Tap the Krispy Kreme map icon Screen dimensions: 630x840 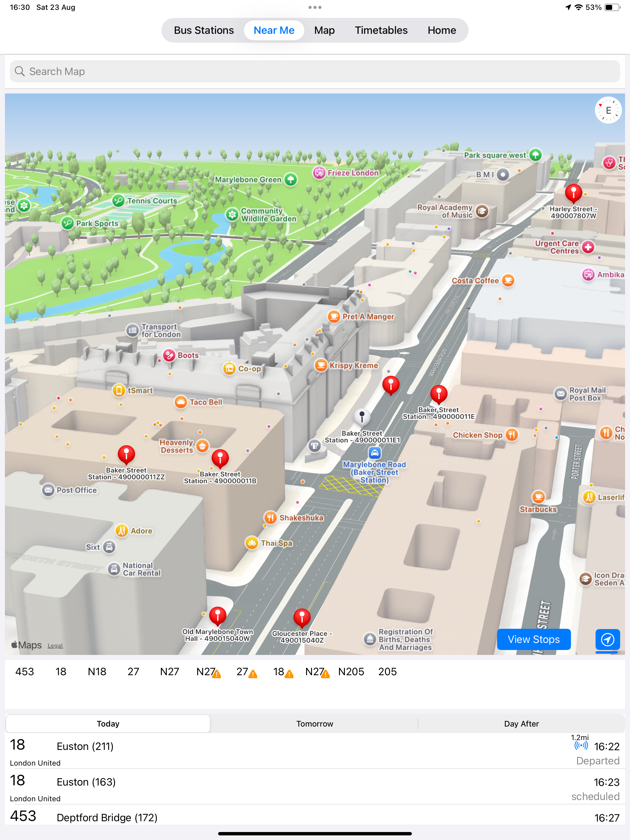(321, 365)
